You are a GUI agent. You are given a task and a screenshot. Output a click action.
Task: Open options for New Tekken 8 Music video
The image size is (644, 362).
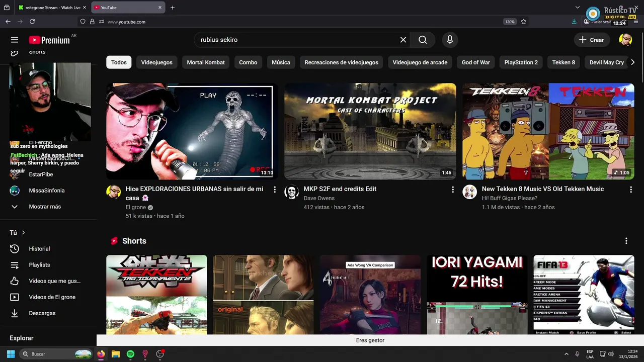(631, 190)
